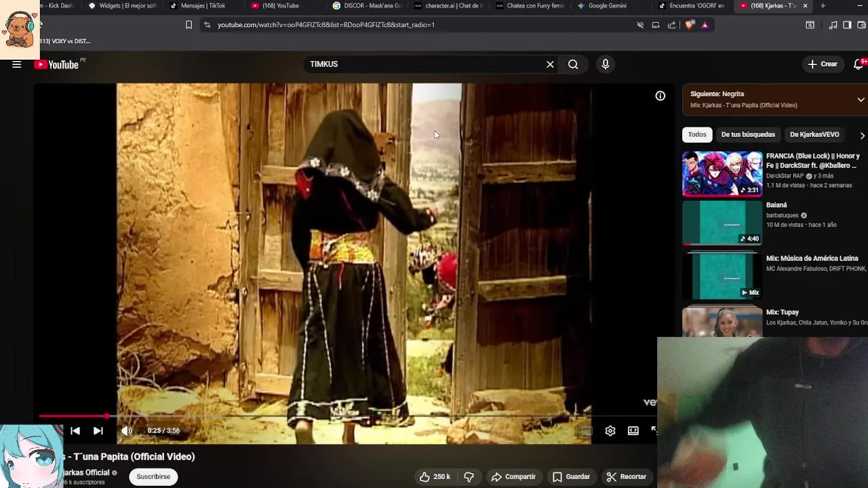Open the Brave Wallet icon
The height and width of the screenshot is (488, 868).
point(862,25)
